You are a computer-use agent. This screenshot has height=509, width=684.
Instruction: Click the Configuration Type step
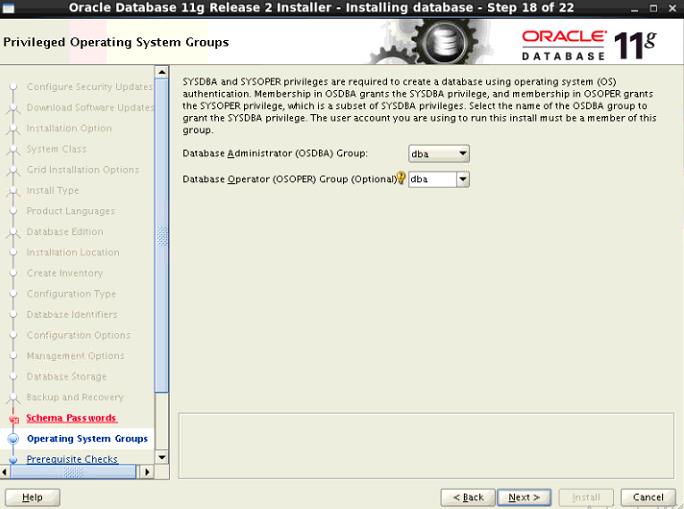coord(71,294)
